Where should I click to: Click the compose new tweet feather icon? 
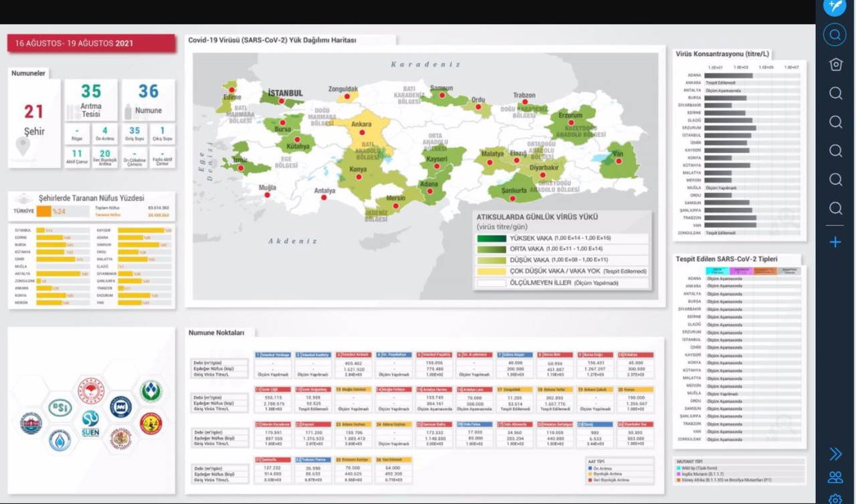835,7
